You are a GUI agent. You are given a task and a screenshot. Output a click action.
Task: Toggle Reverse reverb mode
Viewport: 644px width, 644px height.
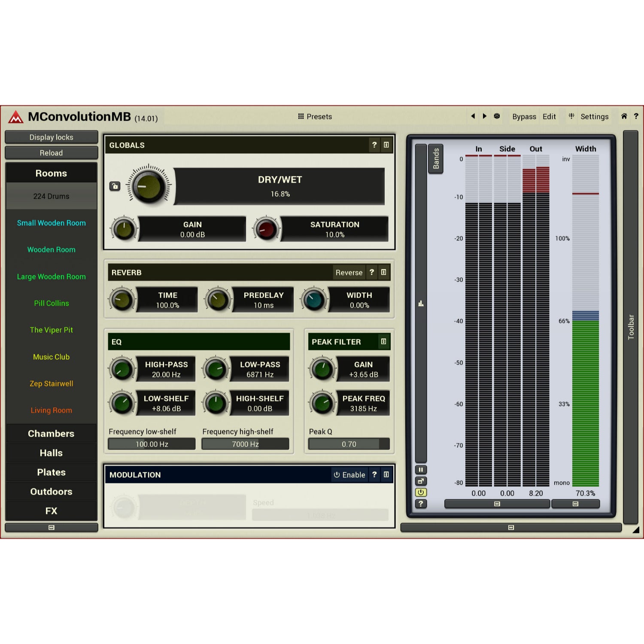pos(349,272)
